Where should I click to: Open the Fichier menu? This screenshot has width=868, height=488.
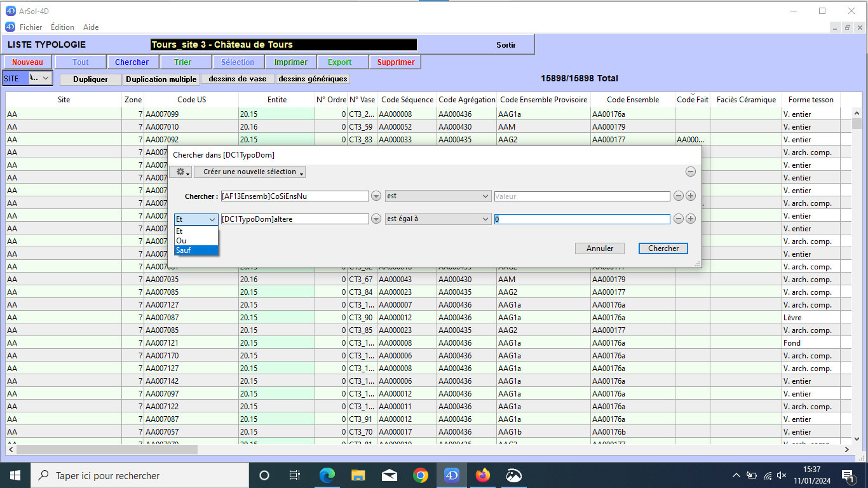pos(31,27)
